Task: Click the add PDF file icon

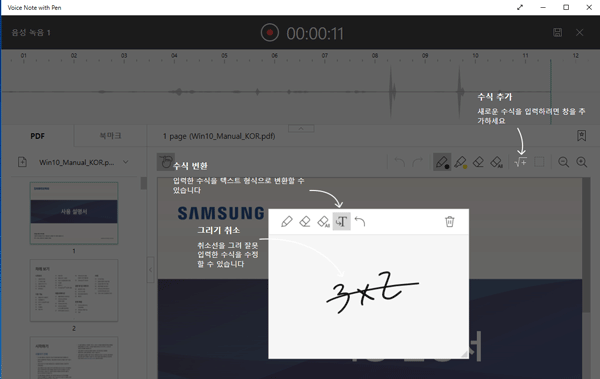Action: click(23, 162)
